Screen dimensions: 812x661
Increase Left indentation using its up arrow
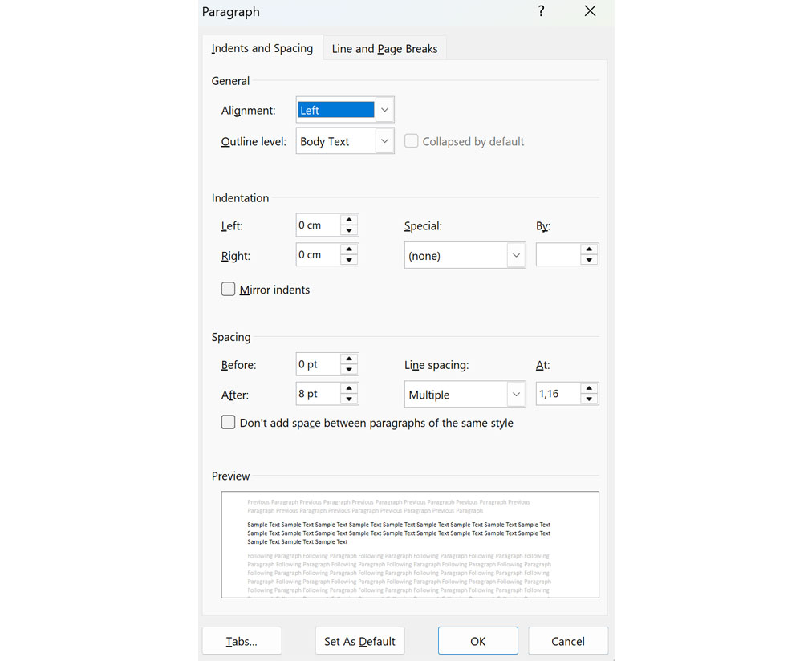(x=349, y=221)
